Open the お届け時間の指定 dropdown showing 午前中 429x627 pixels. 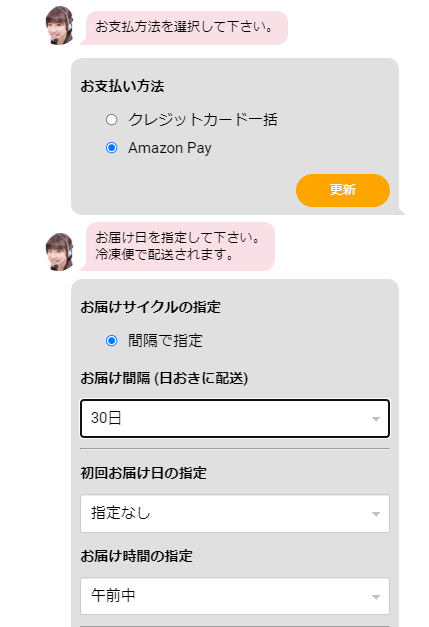235,596
